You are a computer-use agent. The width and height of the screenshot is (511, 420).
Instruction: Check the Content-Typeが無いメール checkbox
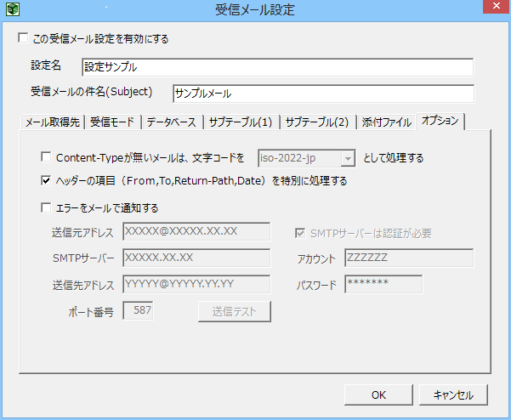46,156
